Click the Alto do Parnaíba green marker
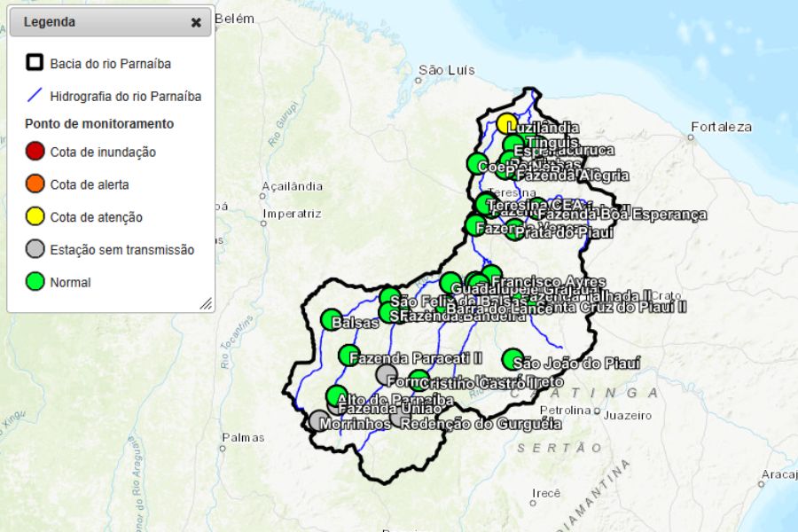 point(336,395)
